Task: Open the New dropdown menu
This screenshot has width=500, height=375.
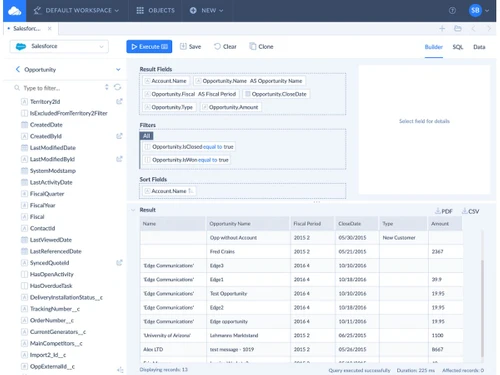Action: pos(206,11)
